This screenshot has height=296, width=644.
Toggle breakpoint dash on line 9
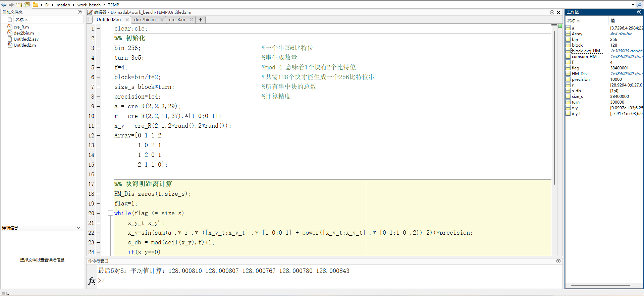coord(99,106)
